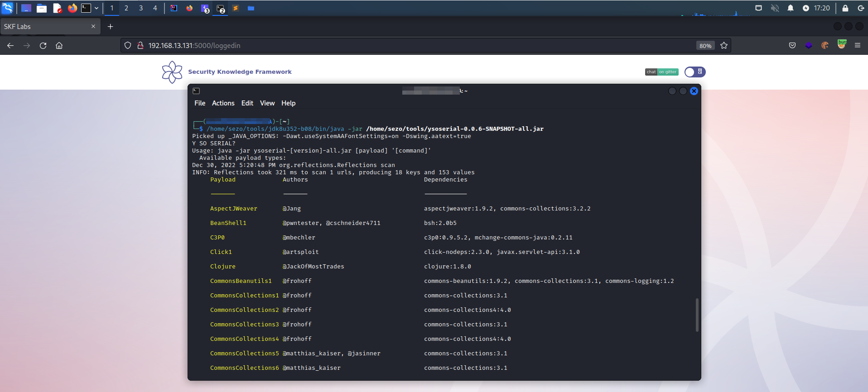Go back in Firefox history
868x392 pixels.
pyautogui.click(x=10, y=45)
